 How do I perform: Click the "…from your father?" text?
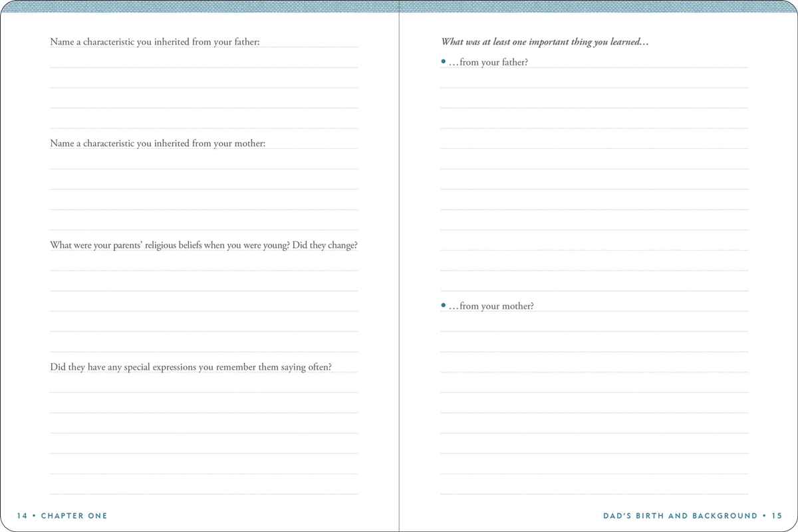489,63
